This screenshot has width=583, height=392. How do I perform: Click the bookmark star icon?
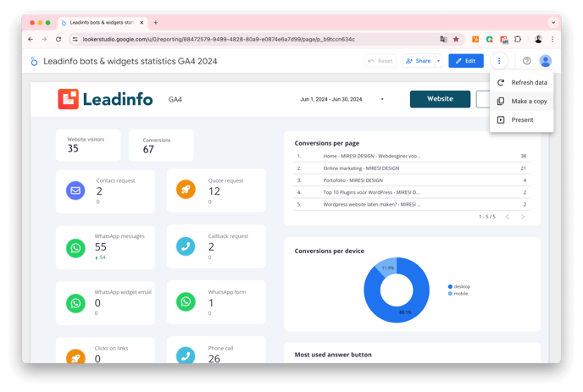click(456, 39)
